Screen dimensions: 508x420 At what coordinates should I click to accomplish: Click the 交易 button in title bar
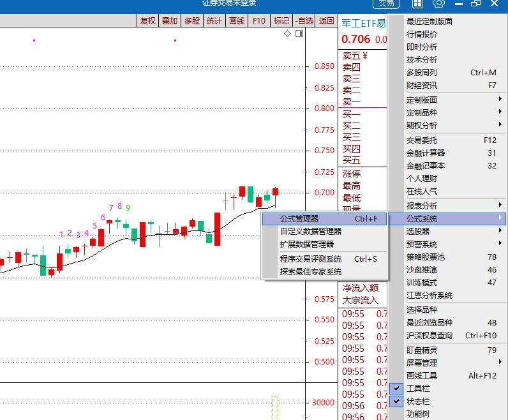[386, 4]
